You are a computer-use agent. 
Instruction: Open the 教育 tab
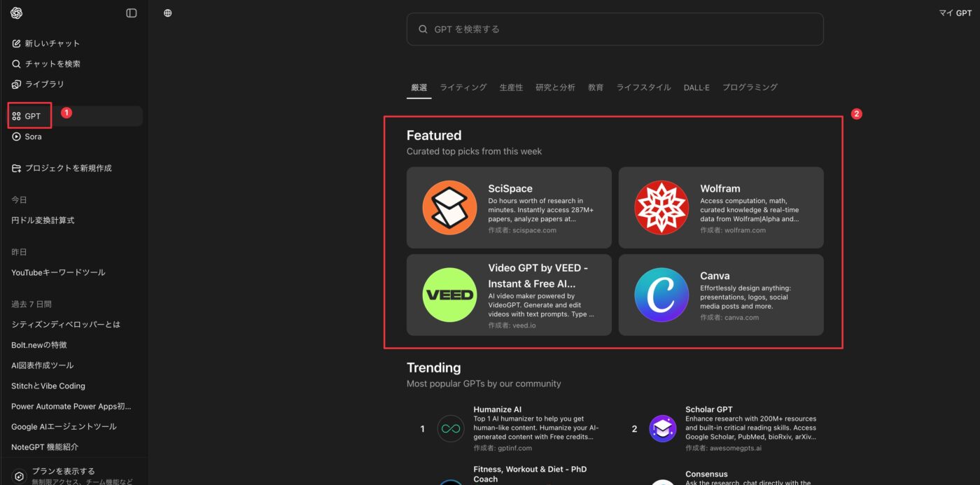[596, 87]
